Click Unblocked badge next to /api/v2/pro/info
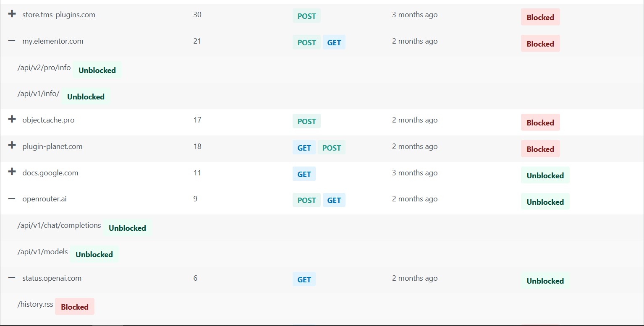The width and height of the screenshot is (644, 326). (97, 70)
